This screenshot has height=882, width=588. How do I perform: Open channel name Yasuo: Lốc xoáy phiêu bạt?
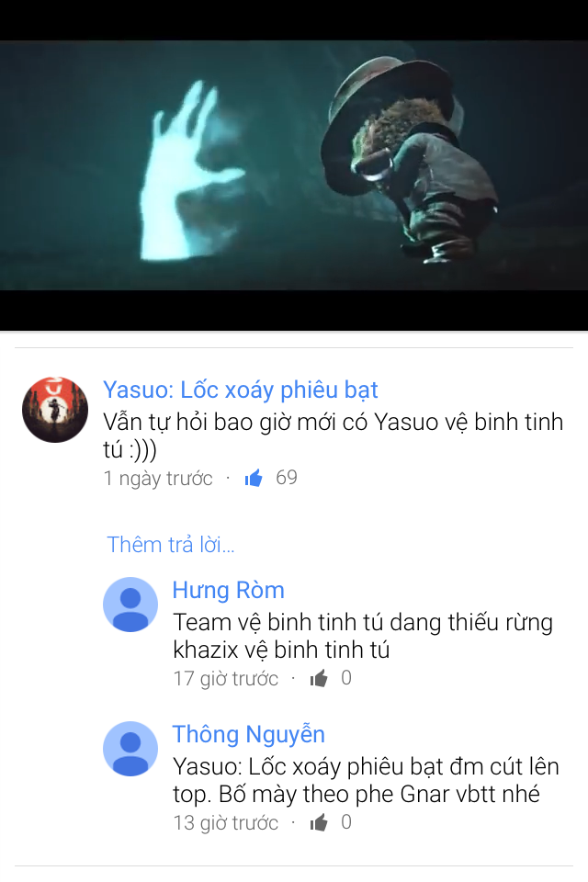[x=241, y=390]
